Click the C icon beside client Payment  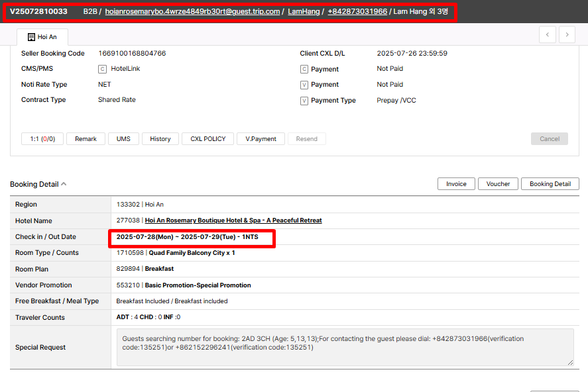tap(304, 69)
